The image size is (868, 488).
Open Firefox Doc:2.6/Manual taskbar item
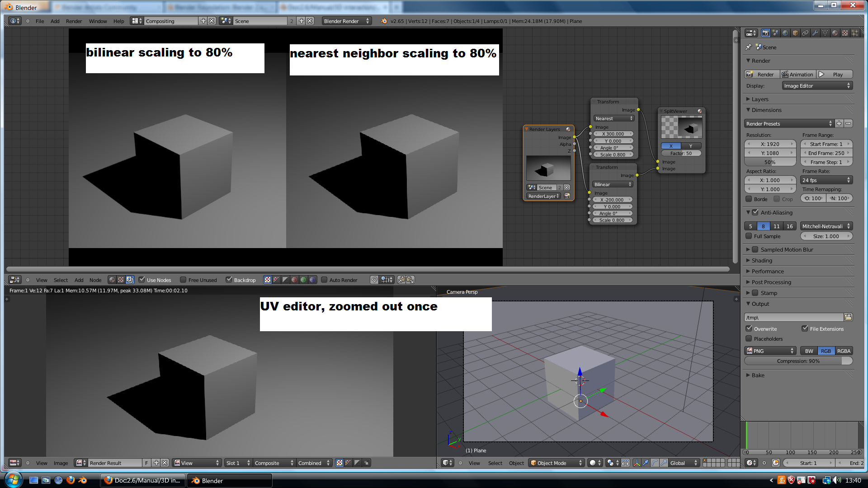(x=142, y=480)
